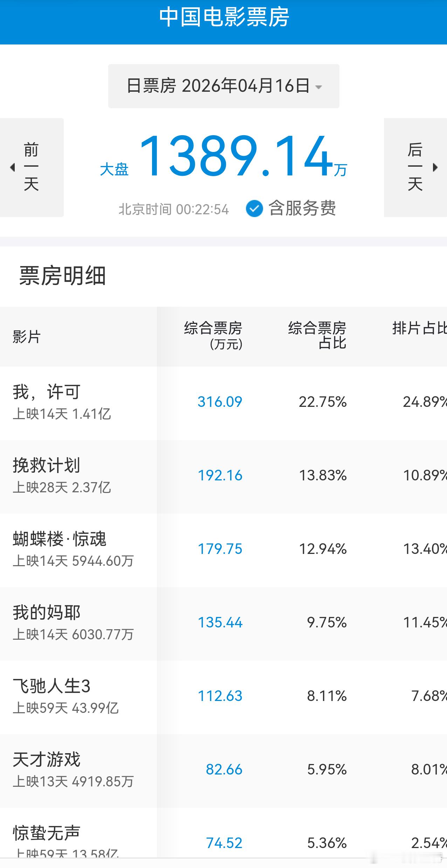Image resolution: width=447 pixels, height=868 pixels.
Task: Click the 12.94% share value
Action: (x=323, y=549)
